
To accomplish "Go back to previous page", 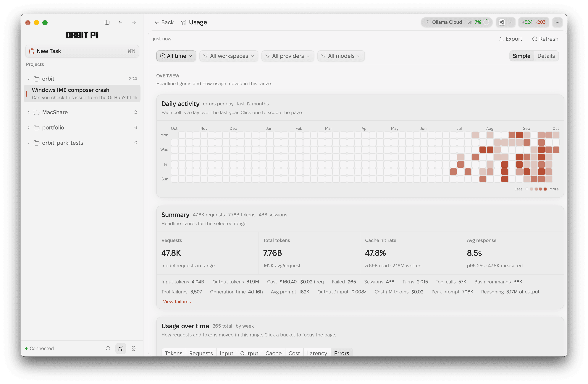I will point(164,22).
